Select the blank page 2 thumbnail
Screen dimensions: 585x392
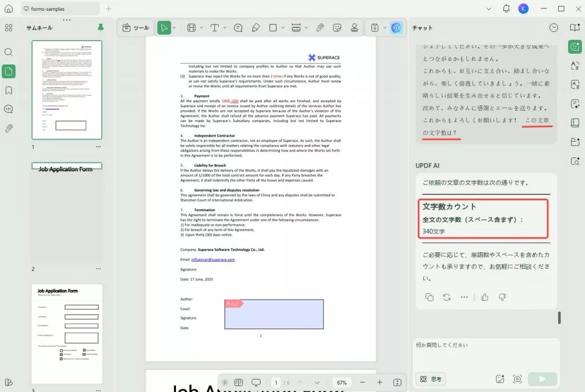pyautogui.click(x=67, y=212)
